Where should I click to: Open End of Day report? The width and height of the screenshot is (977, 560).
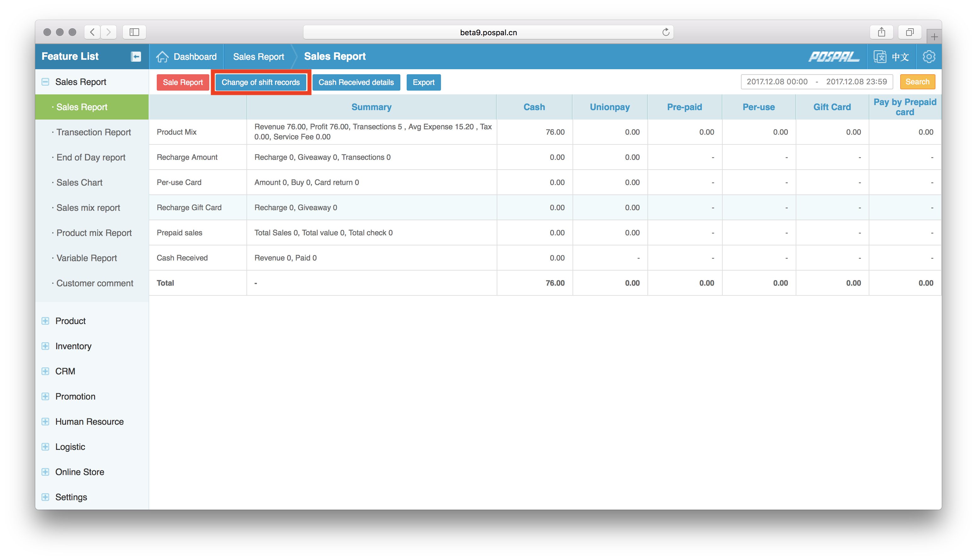[x=91, y=157]
